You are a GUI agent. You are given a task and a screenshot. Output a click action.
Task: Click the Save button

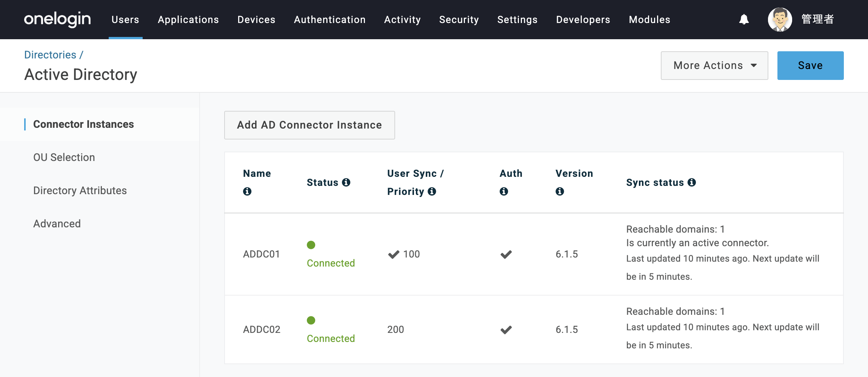810,66
